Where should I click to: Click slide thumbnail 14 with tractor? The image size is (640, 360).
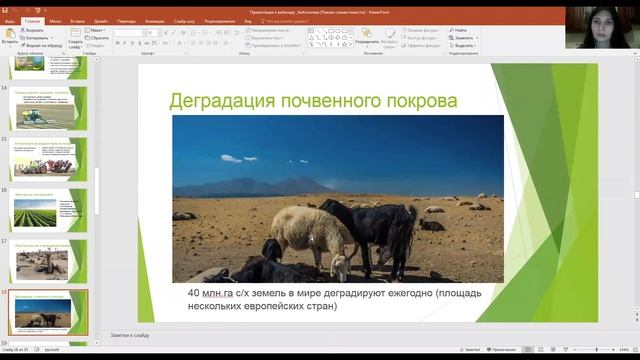pyautogui.click(x=48, y=109)
